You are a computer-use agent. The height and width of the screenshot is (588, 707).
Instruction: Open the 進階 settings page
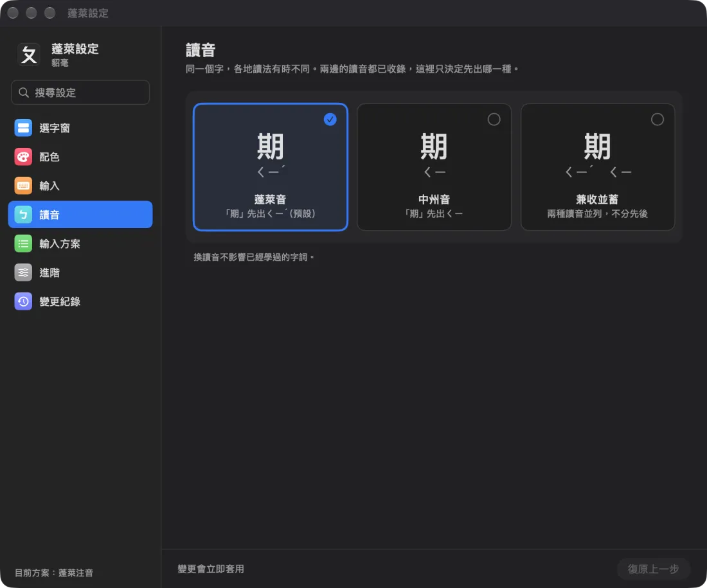(x=80, y=272)
